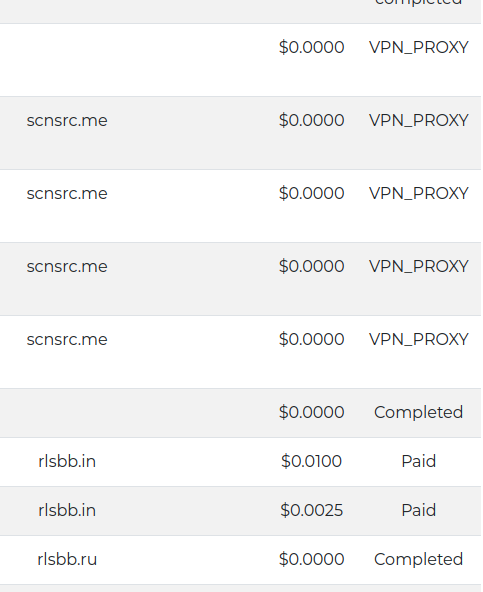This screenshot has width=483, height=592.
Task: Click the first scnsrc.me domain entry
Action: (67, 120)
